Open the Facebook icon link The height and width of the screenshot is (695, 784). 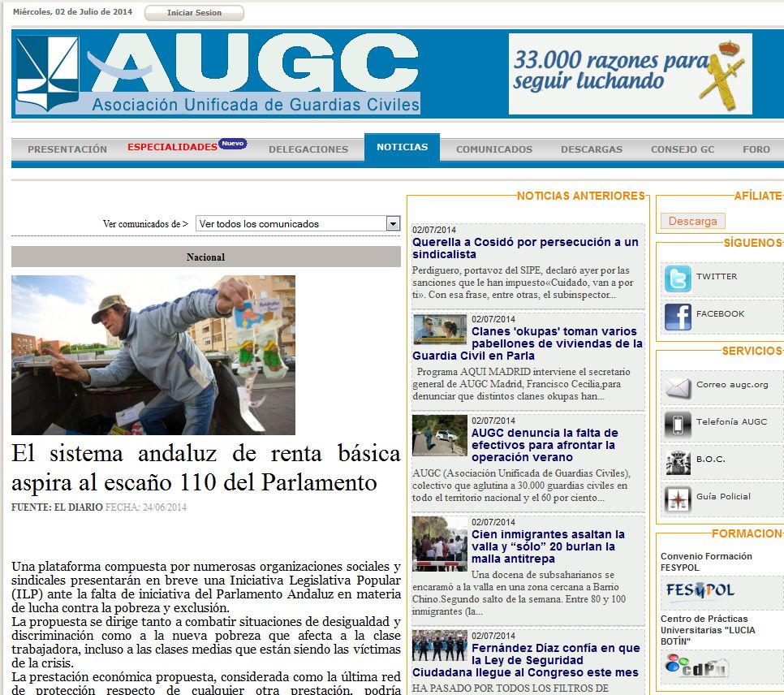678,316
